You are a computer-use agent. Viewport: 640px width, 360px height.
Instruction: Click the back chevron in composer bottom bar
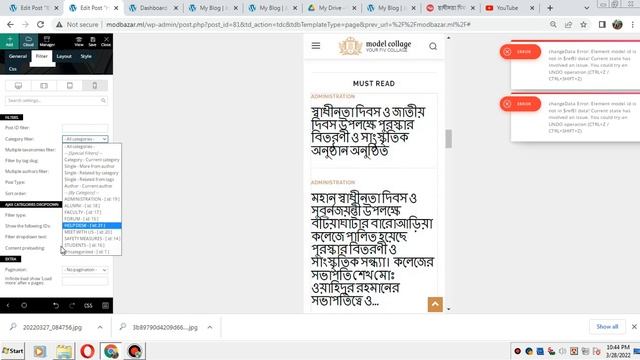coord(8,305)
